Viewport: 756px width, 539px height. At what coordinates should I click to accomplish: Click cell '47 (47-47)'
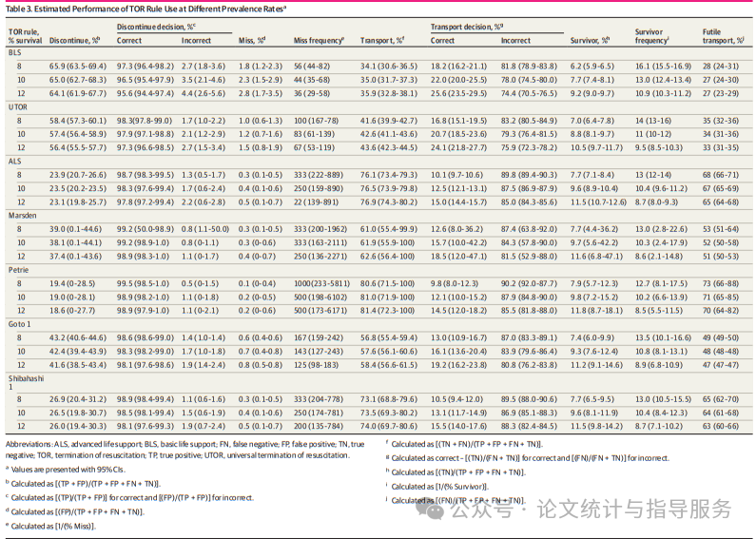(x=720, y=365)
